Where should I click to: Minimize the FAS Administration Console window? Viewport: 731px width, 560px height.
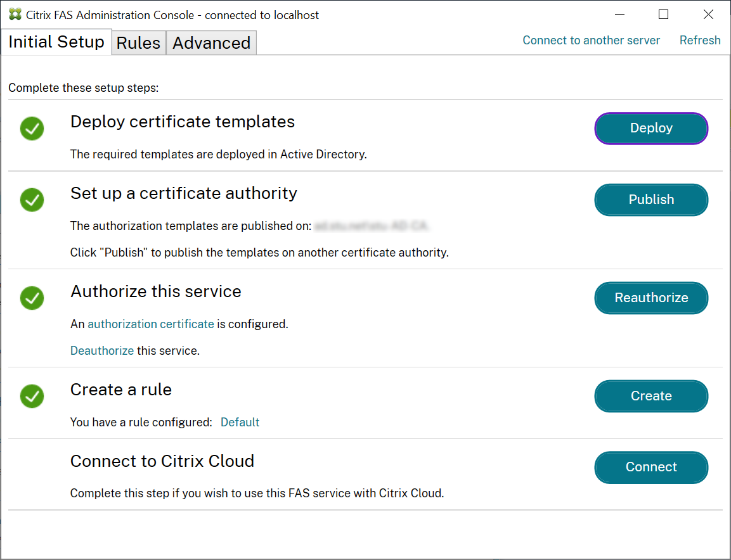(x=619, y=15)
